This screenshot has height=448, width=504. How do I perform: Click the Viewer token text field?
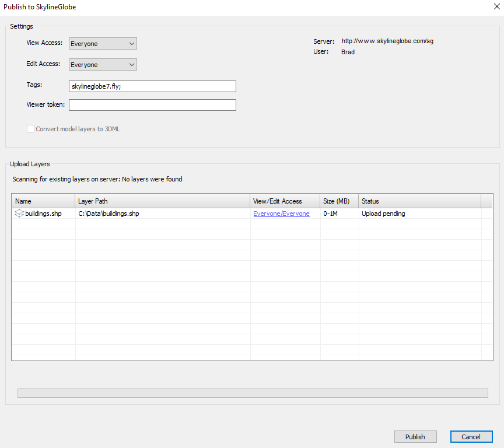152,105
